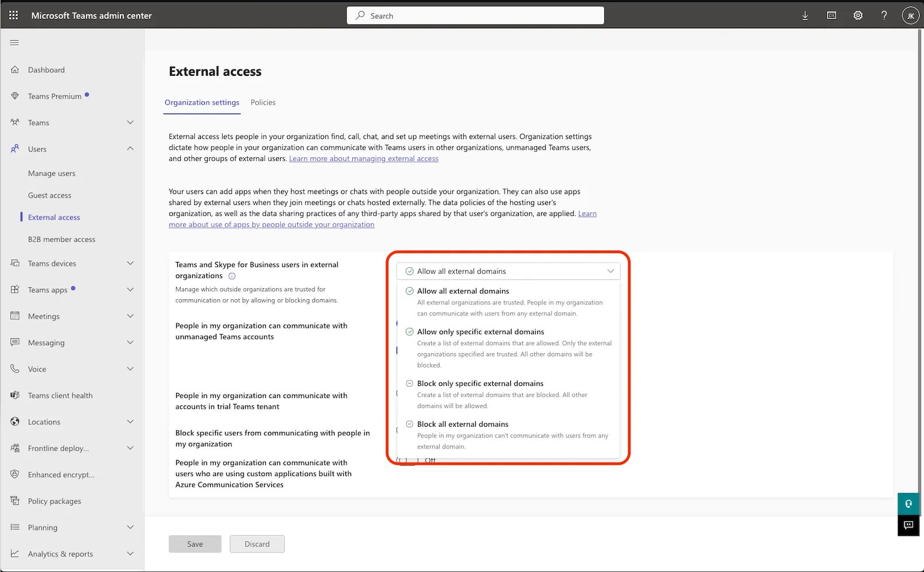Click the Planning list icon
The width and height of the screenshot is (924, 572).
[15, 527]
